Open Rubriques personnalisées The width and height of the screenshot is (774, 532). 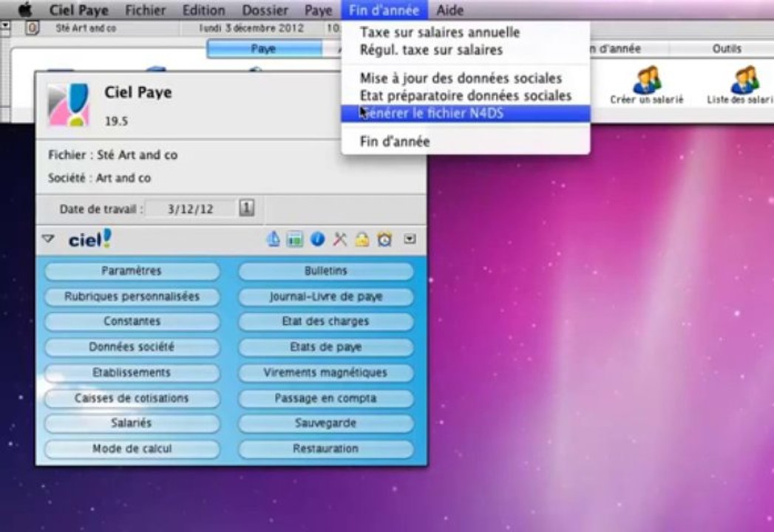(x=132, y=296)
